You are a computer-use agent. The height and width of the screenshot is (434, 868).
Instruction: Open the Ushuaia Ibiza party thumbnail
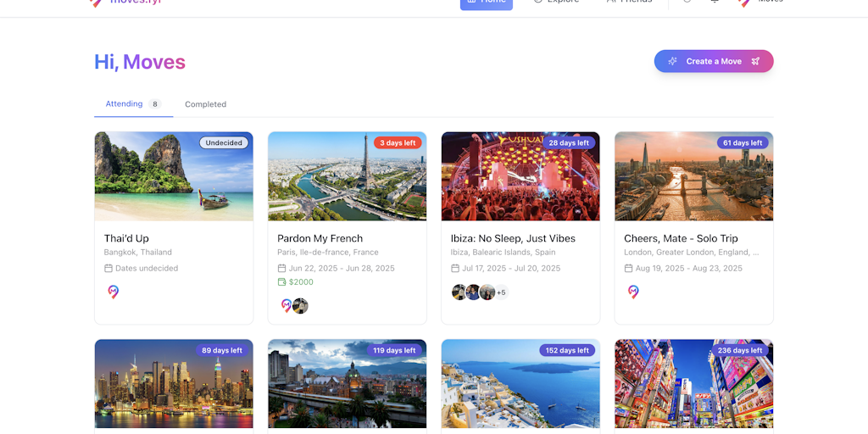point(520,176)
